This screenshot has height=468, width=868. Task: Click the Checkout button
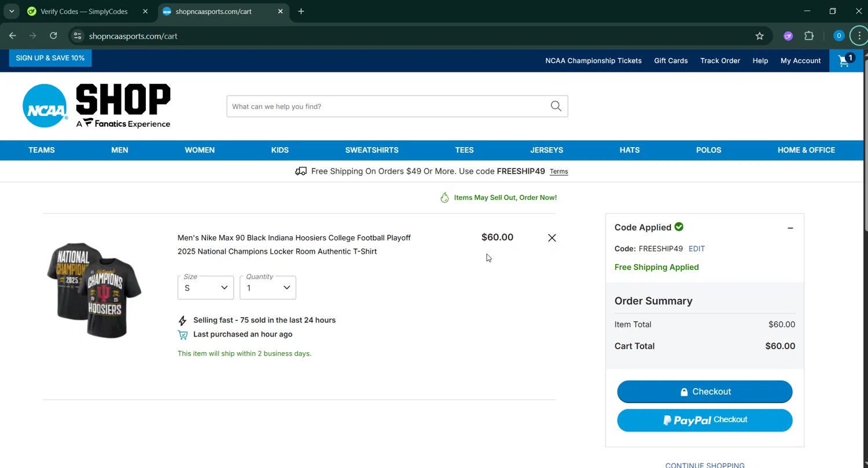(705, 392)
